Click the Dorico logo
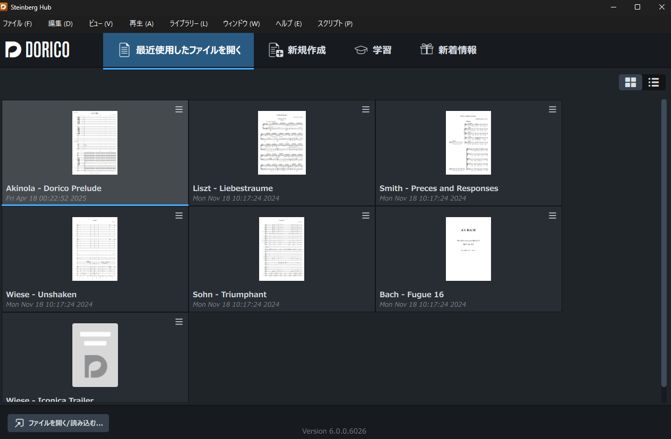 coord(37,50)
